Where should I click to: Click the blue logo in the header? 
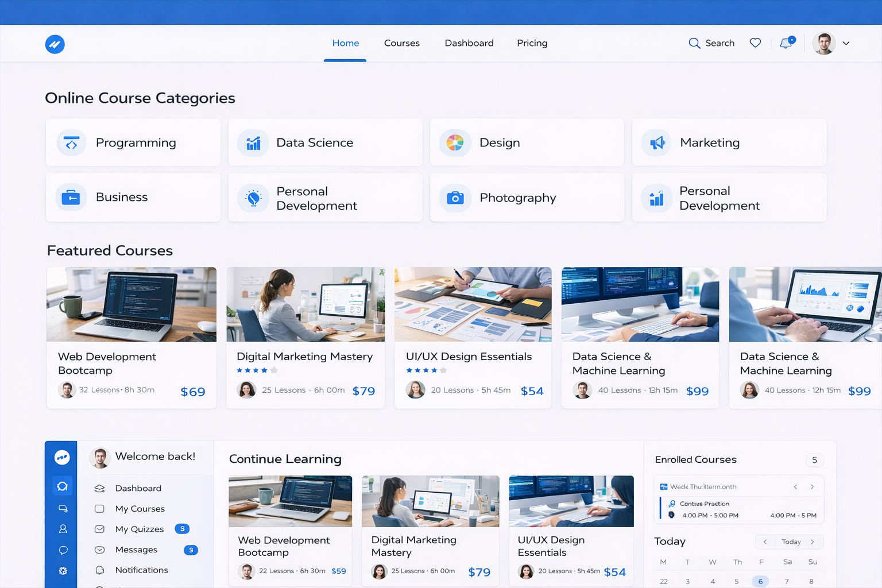click(55, 44)
